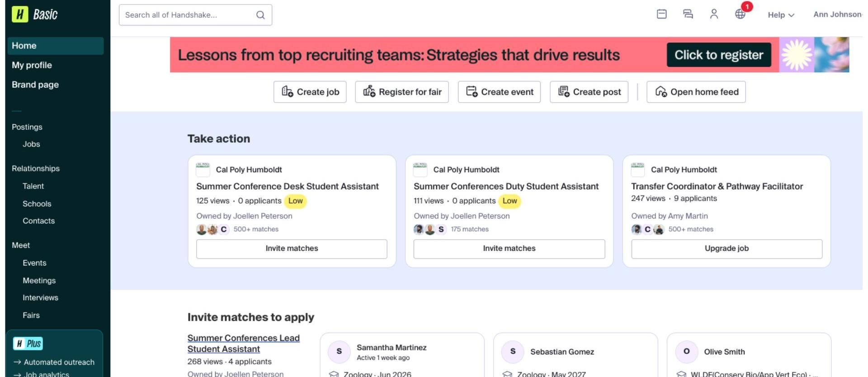The image size is (868, 377).
Task: Open Contacts in sidebar
Action: [x=38, y=221]
